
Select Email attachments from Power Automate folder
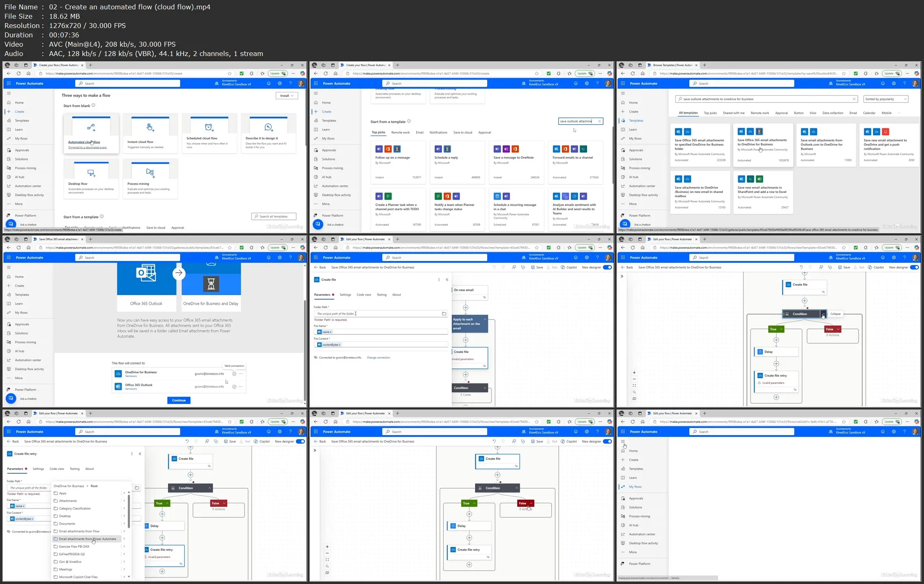click(x=87, y=539)
